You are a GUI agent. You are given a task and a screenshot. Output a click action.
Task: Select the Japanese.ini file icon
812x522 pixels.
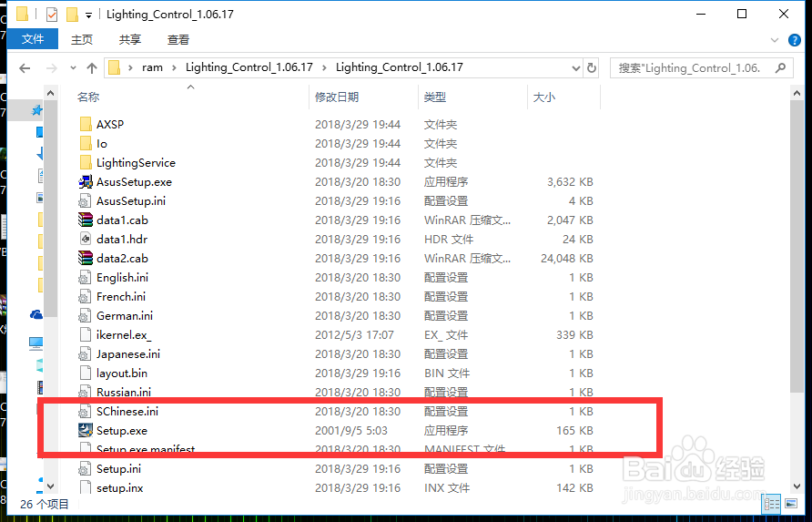point(85,354)
